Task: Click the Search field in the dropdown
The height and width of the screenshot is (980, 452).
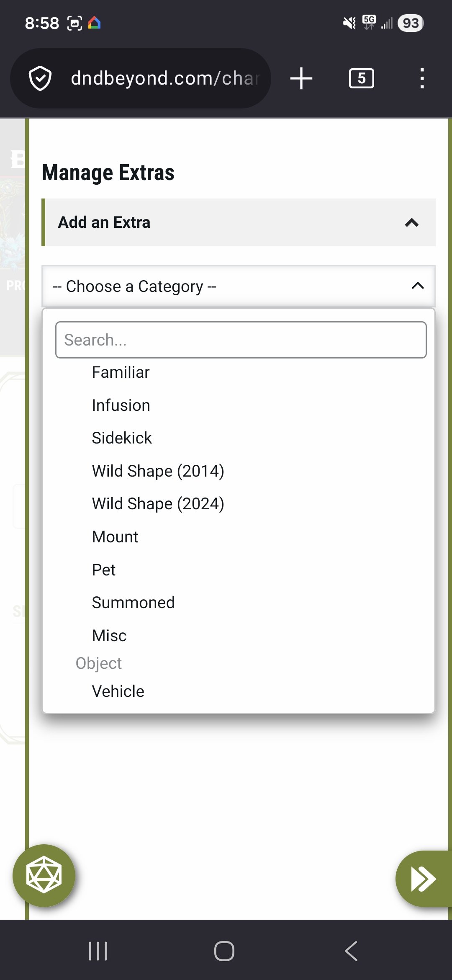Action: (240, 340)
